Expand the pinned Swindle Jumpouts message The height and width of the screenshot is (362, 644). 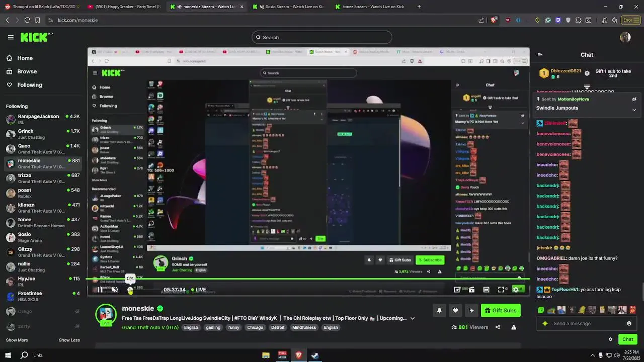(634, 109)
